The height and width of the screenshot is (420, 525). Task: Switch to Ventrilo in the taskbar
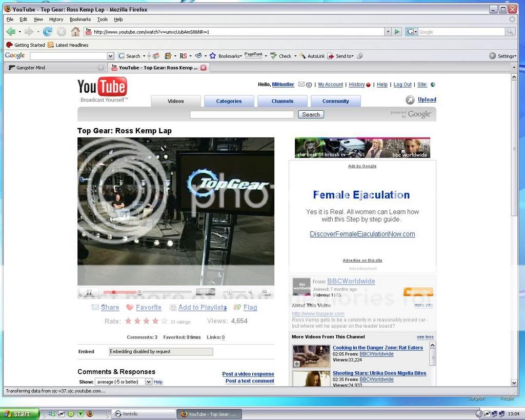[x=144, y=414]
